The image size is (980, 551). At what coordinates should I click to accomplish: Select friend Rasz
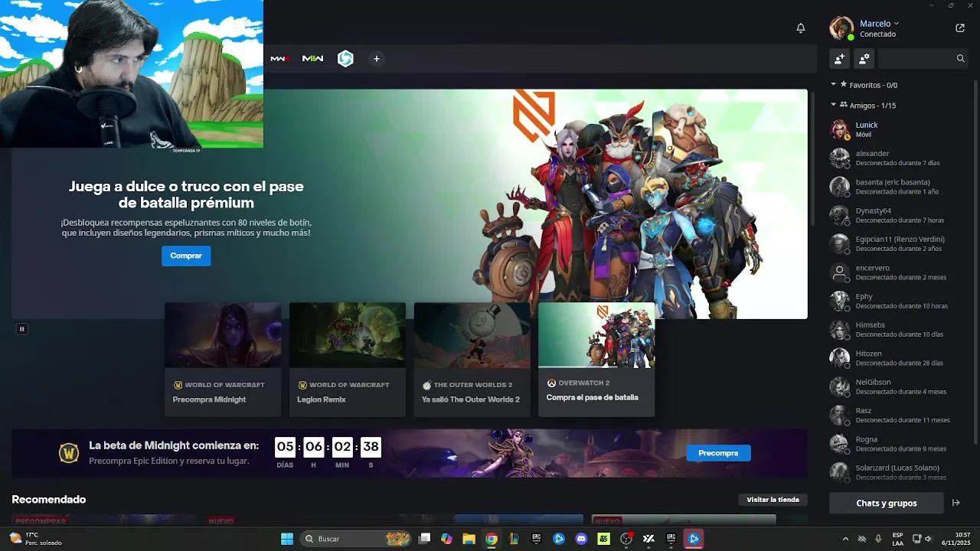click(x=900, y=415)
